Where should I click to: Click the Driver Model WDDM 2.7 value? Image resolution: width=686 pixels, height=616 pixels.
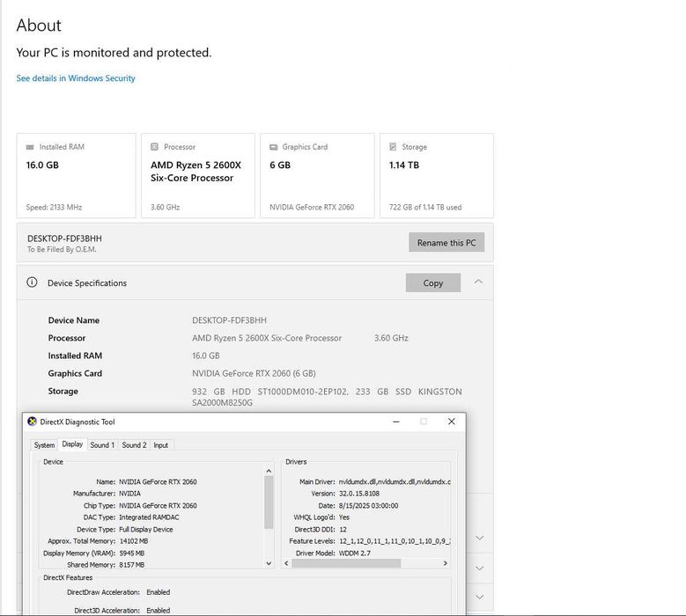(x=355, y=553)
